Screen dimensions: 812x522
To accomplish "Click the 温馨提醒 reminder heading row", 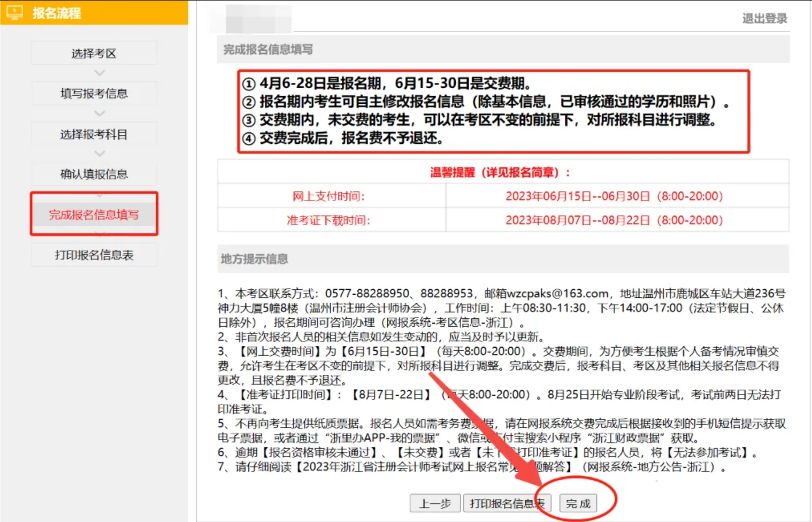I will 502,172.
